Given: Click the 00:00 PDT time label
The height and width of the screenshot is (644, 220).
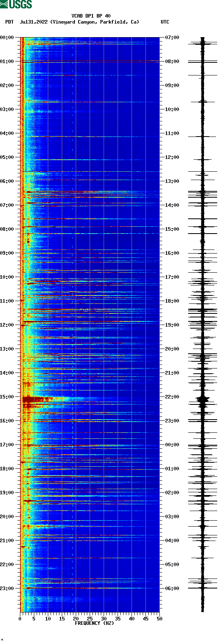Looking at the screenshot, I should 7,38.
